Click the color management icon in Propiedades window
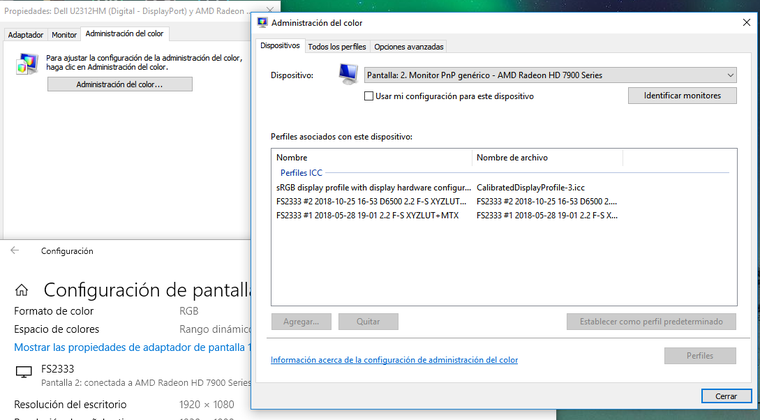Screen dimensions: 760x420 [27, 64]
